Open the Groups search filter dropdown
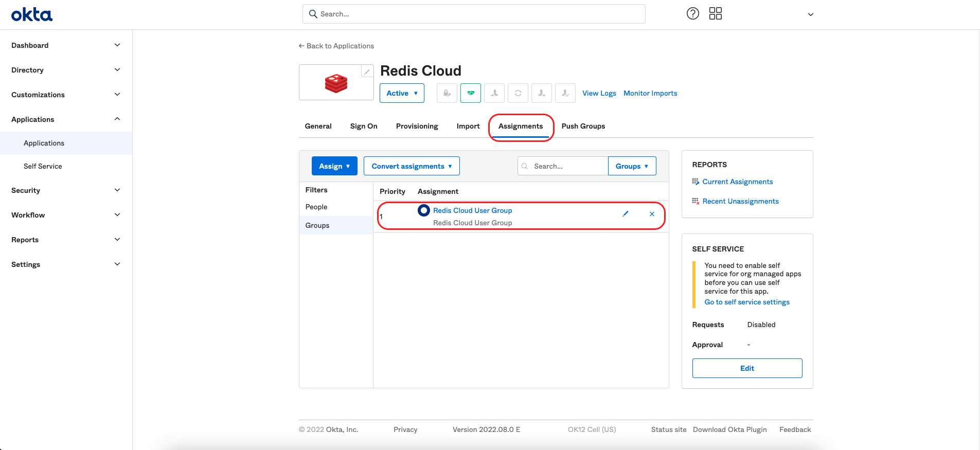Image resolution: width=980 pixels, height=450 pixels. 632,166
